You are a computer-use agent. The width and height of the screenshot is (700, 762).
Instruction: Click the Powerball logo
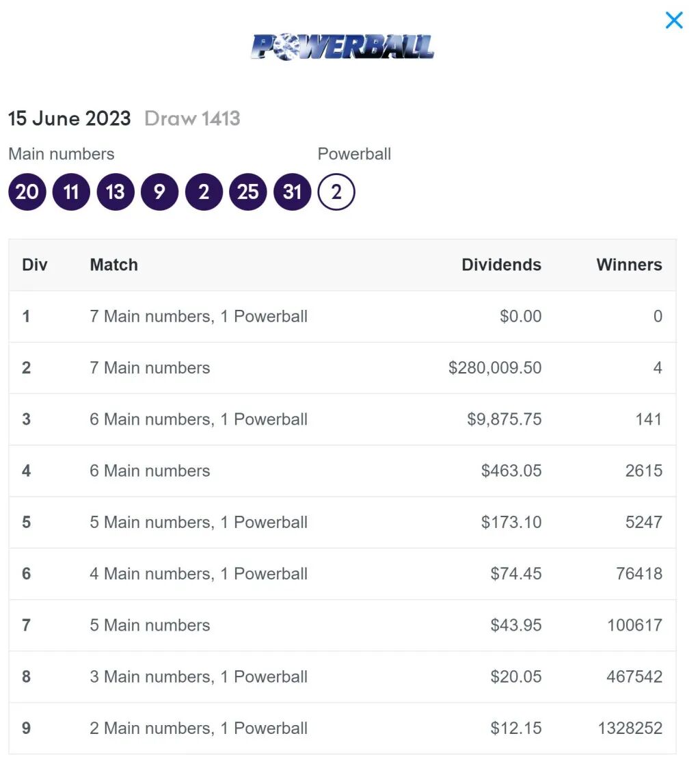click(342, 47)
